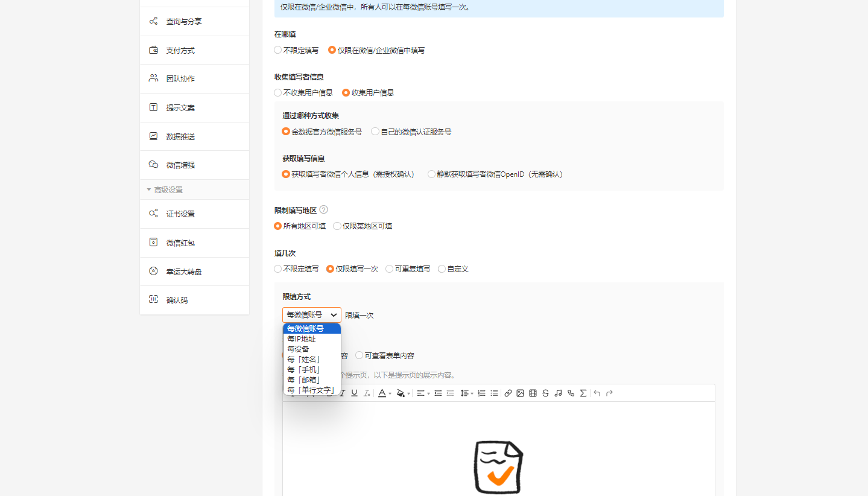868x496 pixels.
Task: Select the 不限定填写 radio under 在哪填
Action: 278,50
